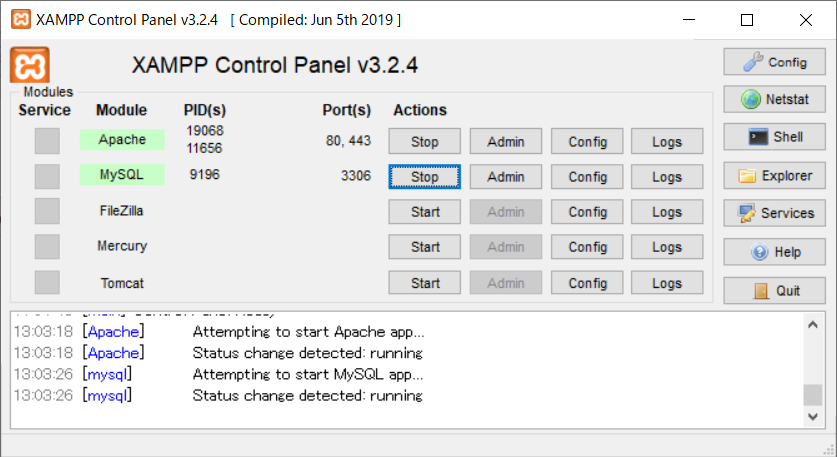Image resolution: width=837 pixels, height=457 pixels.
Task: Toggle the FileZilla service checkbox
Action: [47, 211]
